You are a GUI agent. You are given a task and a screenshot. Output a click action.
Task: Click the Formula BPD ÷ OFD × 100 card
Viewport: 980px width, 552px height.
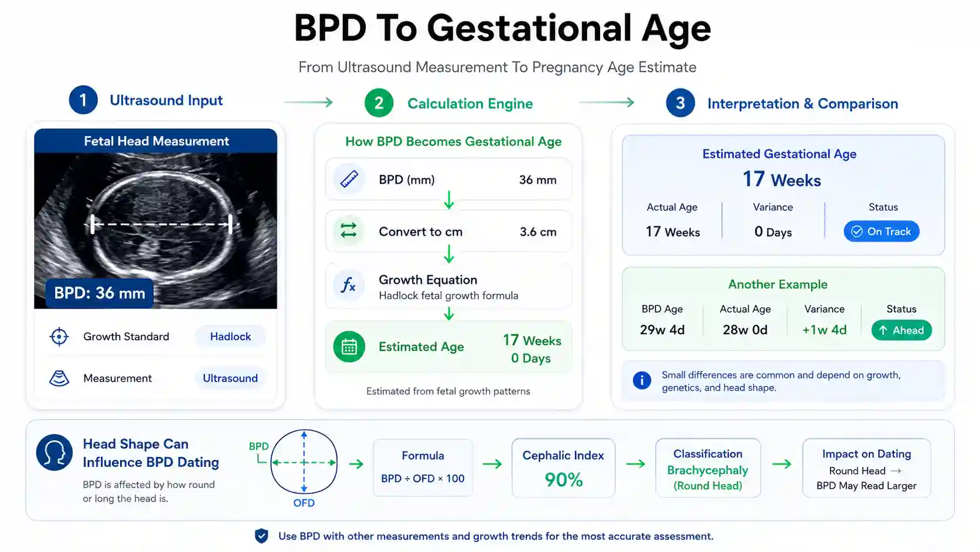tap(423, 468)
